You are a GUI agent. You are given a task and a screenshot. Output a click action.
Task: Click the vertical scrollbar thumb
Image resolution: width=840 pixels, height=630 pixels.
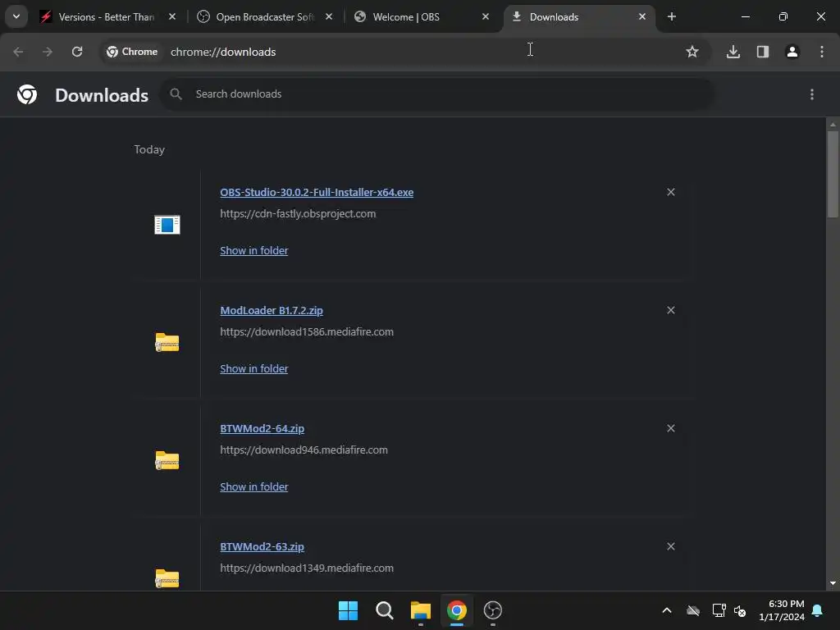[833, 174]
